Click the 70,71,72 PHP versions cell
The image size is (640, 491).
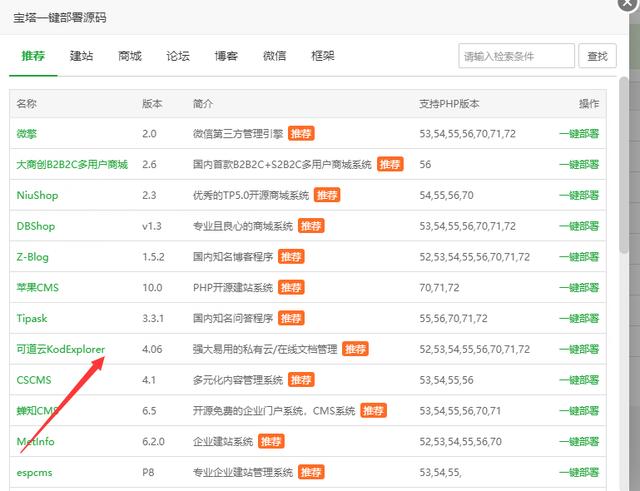point(439,288)
